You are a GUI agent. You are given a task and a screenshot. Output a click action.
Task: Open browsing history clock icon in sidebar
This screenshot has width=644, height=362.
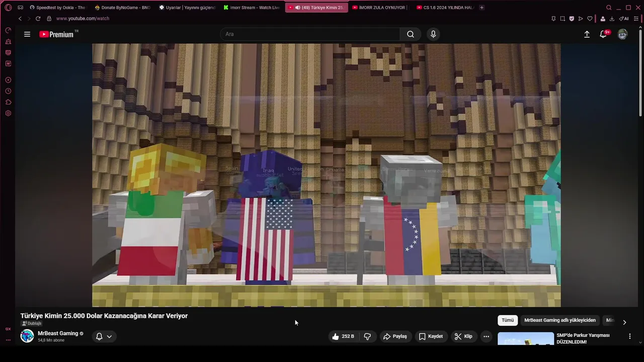[8, 91]
